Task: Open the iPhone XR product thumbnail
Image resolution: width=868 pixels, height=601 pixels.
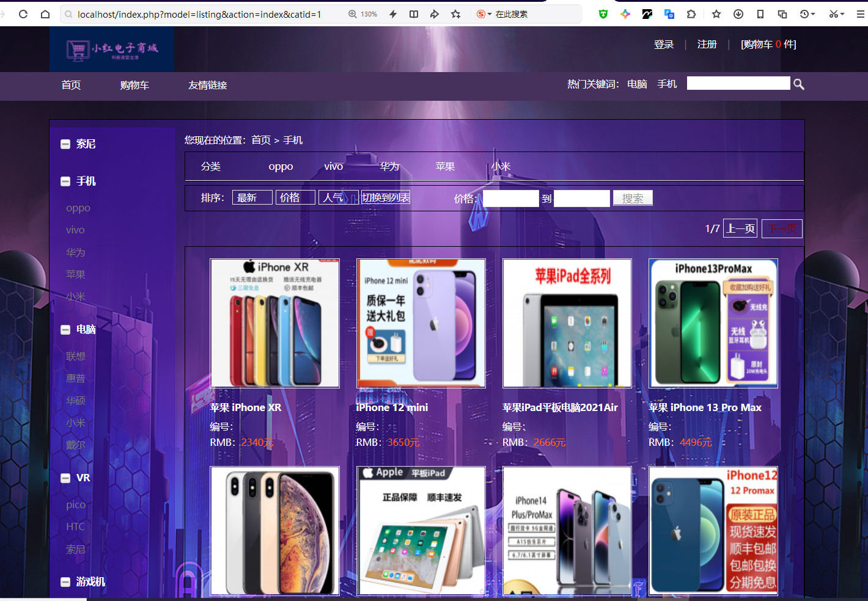Action: pyautogui.click(x=274, y=323)
